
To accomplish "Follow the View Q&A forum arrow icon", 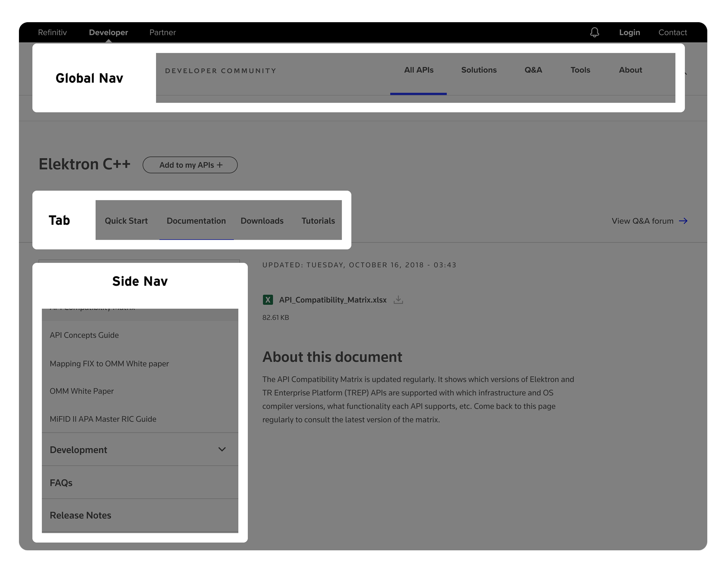I will [683, 221].
